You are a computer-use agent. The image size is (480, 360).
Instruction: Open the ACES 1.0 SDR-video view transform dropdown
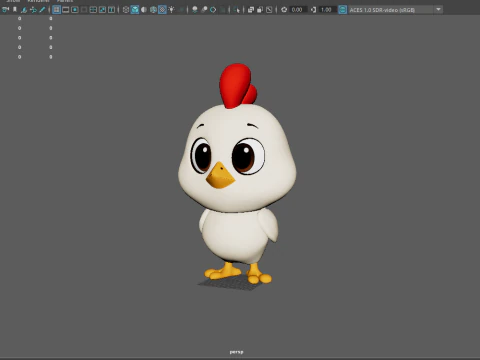pos(396,10)
